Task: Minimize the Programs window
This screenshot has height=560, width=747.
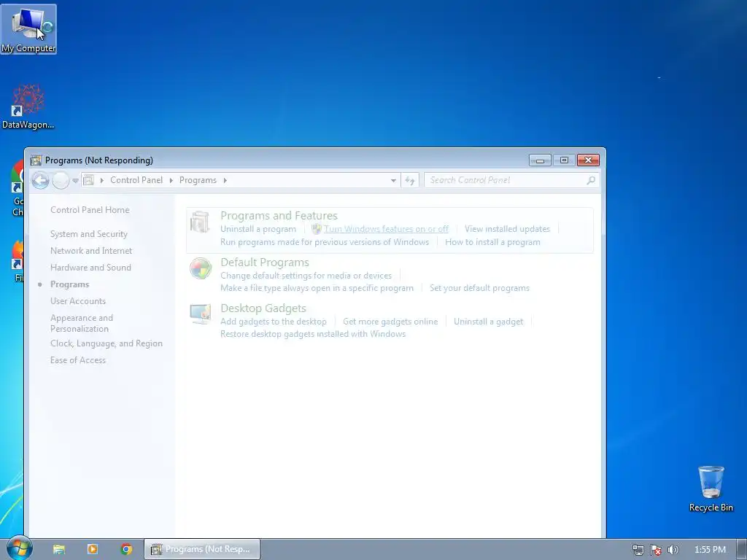Action: coord(540,160)
